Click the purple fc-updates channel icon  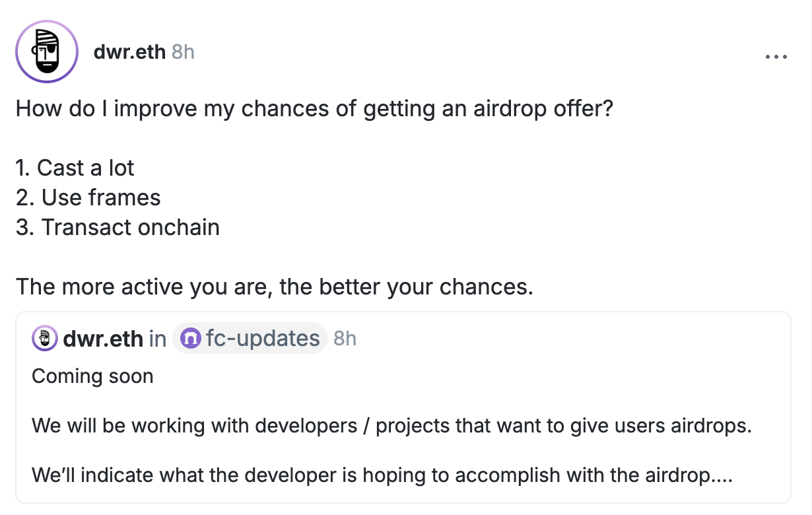(x=191, y=339)
